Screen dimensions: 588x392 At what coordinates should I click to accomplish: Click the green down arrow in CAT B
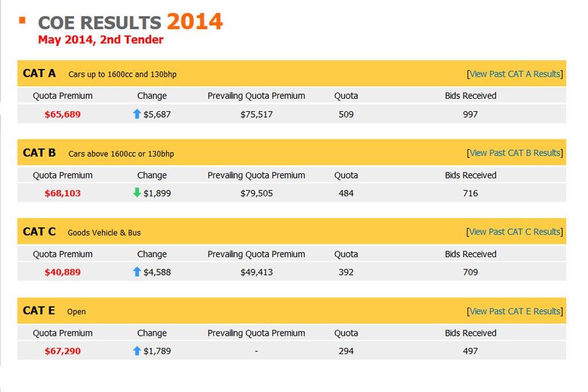pyautogui.click(x=137, y=193)
